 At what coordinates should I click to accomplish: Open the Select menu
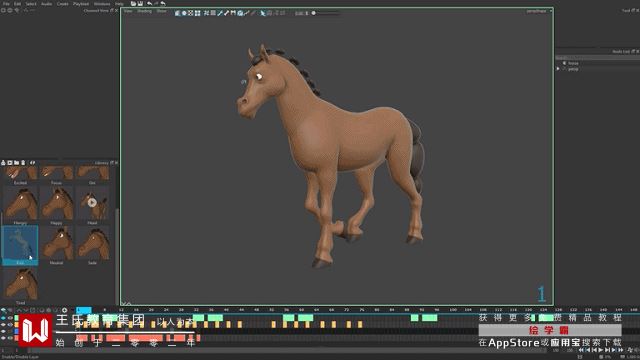coord(31,4)
